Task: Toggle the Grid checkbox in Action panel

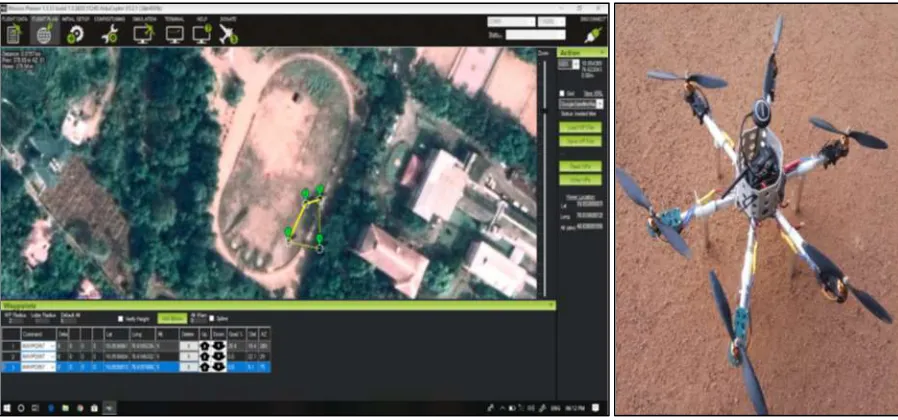Action: click(x=562, y=93)
